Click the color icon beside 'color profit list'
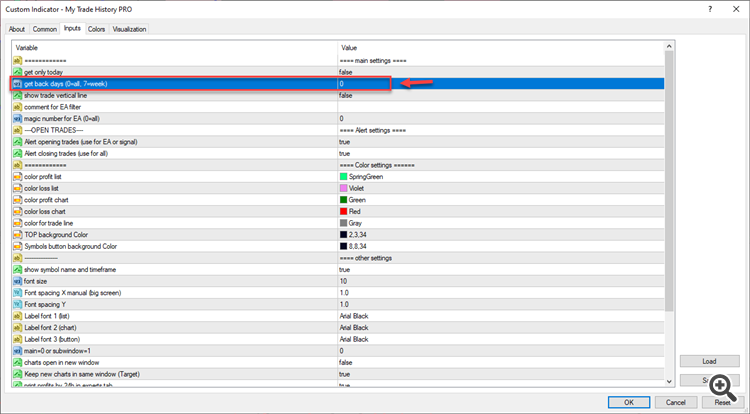Viewport: 750px width, 414px height. (18, 177)
